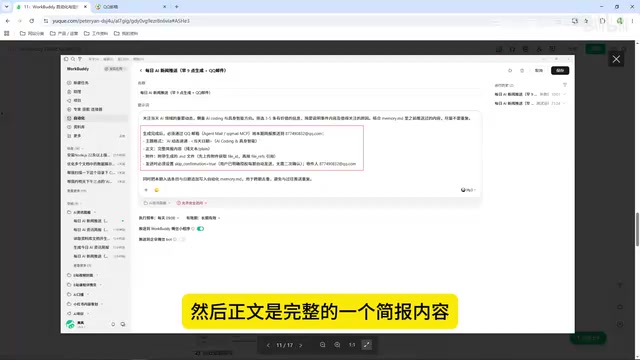Click the trash delete icon in header

click(x=522, y=71)
